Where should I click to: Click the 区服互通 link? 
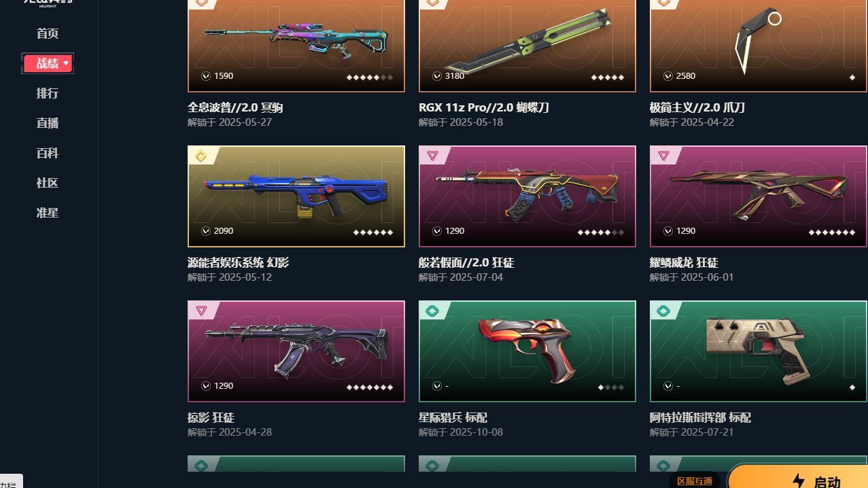pos(695,481)
